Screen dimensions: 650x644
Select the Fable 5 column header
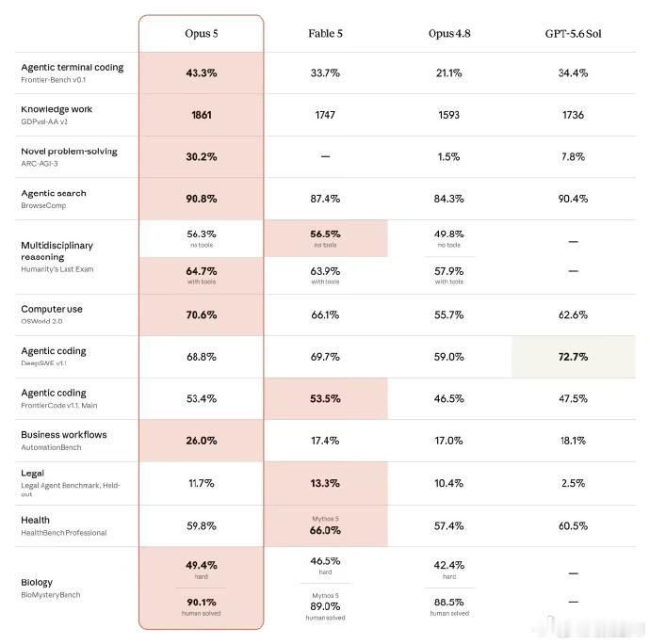click(325, 34)
